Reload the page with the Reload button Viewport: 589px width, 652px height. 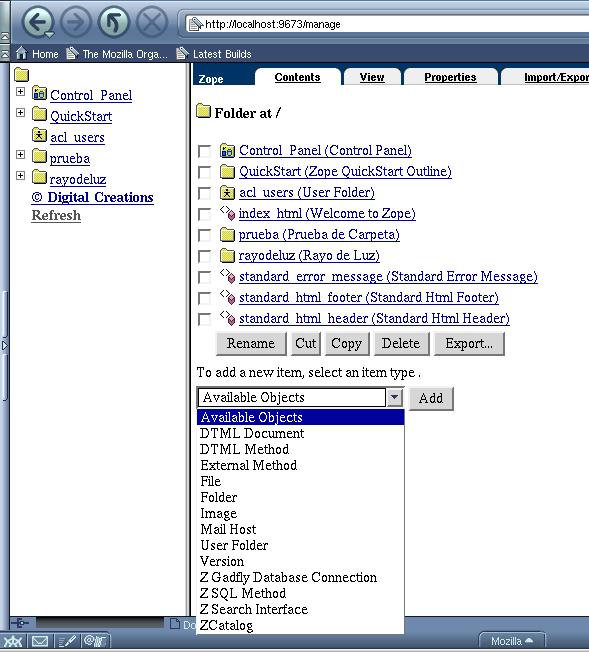[x=114, y=22]
